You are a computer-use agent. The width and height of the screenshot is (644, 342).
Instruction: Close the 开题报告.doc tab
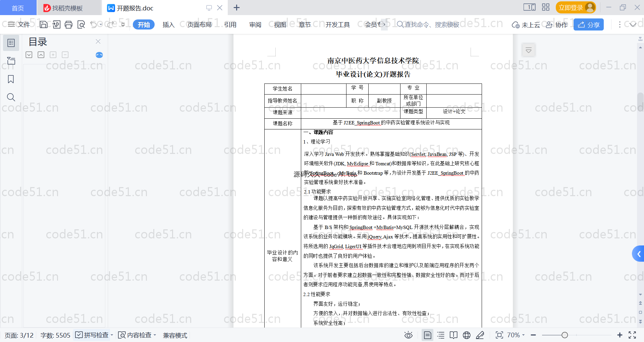pyautogui.click(x=220, y=8)
